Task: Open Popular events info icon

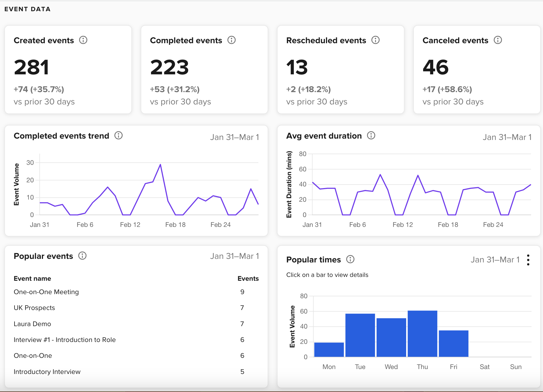Action: tap(82, 256)
